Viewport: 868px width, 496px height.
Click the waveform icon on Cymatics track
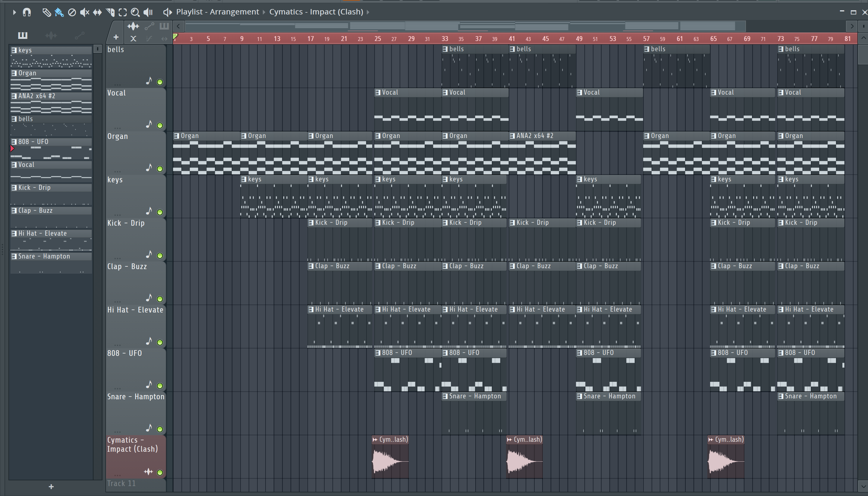(x=149, y=472)
